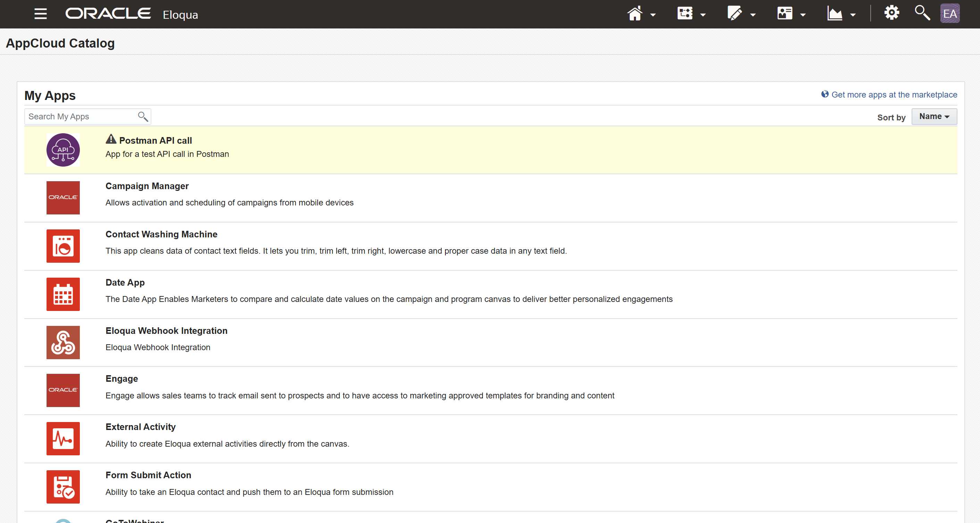This screenshot has height=523, width=980.
Task: Click the Eloqua Webhook Integration icon
Action: coord(63,342)
